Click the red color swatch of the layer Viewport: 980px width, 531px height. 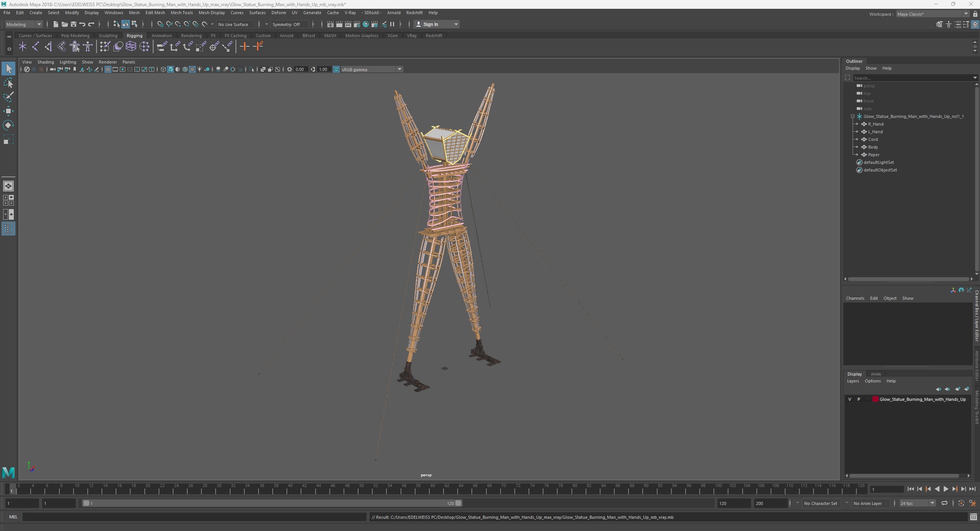[x=875, y=399]
